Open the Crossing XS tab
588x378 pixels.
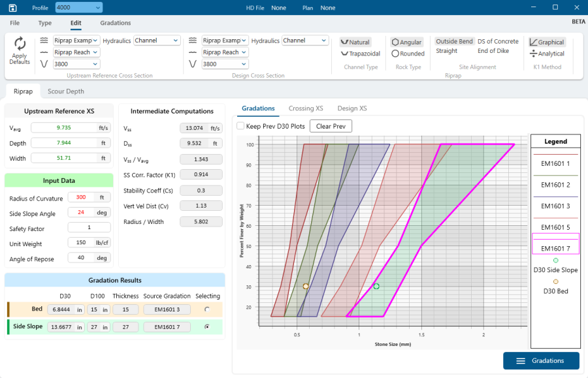[x=306, y=108]
